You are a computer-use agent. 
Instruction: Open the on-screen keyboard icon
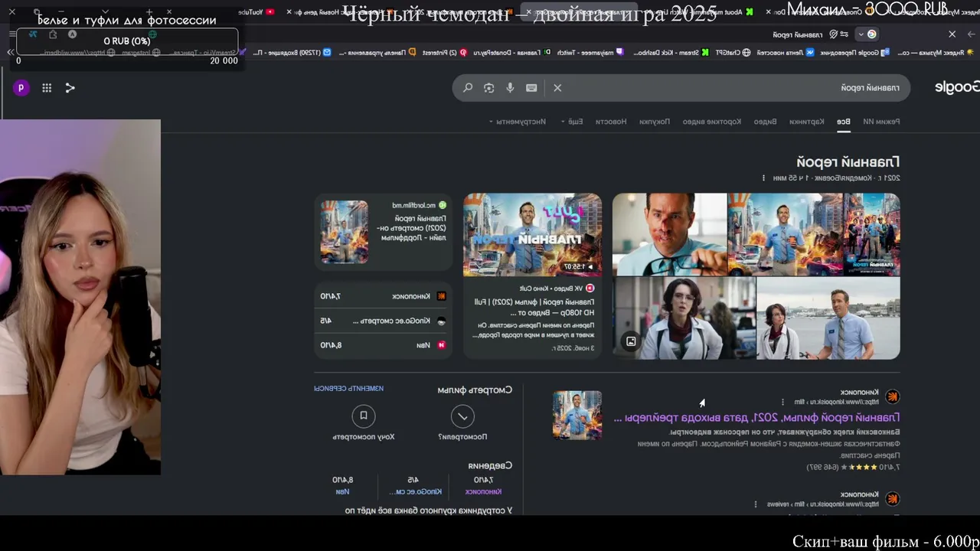tap(531, 88)
